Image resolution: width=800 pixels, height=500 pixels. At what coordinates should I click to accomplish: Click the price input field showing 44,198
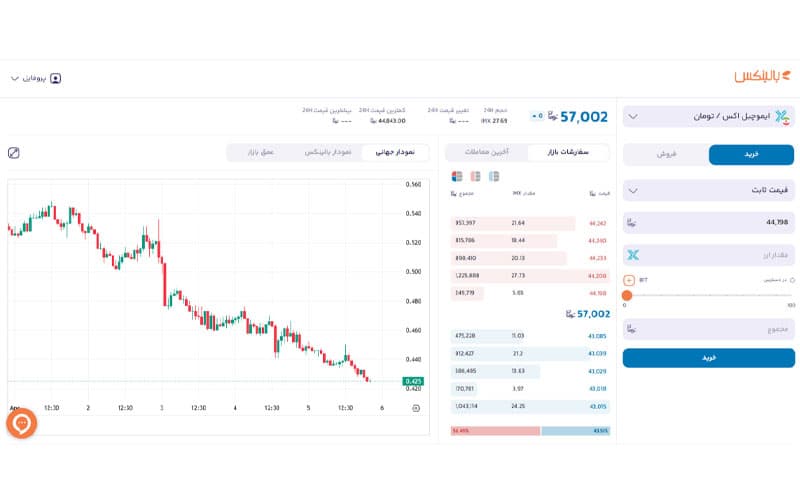[x=708, y=223]
